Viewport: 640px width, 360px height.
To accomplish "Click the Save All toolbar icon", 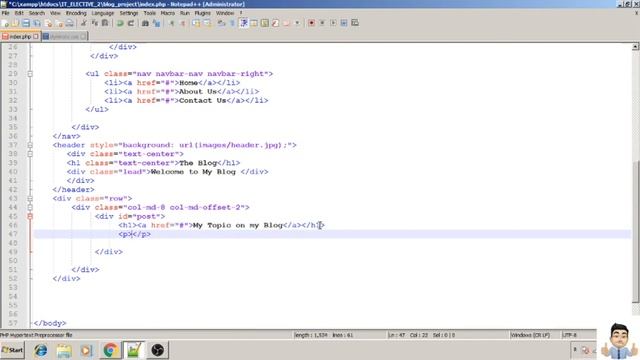I will tap(37, 23).
